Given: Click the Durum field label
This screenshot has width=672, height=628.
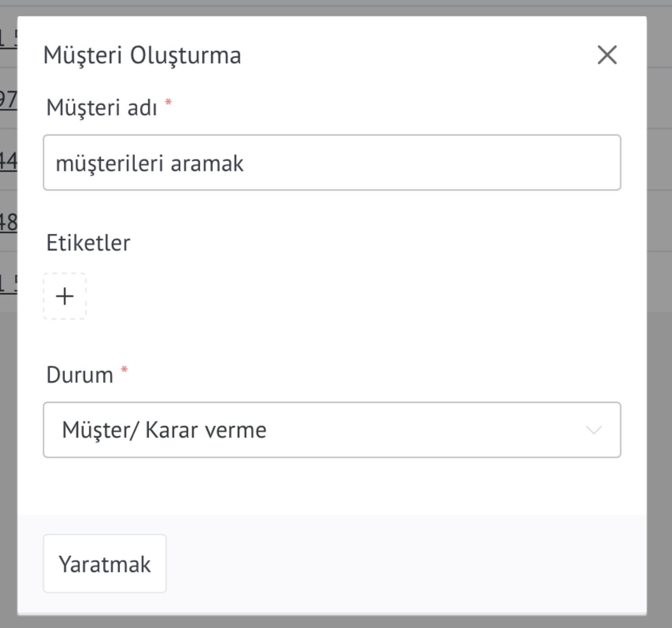Looking at the screenshot, I should (x=80, y=375).
